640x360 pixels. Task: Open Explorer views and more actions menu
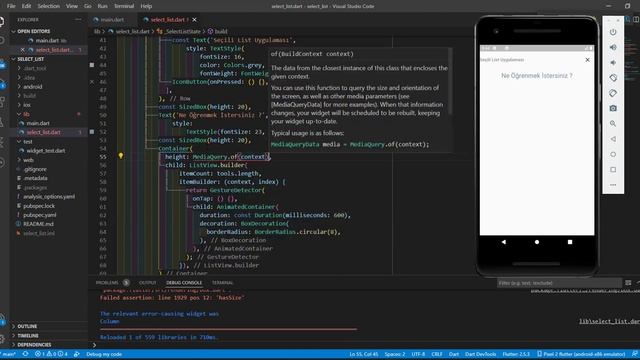coord(78,19)
